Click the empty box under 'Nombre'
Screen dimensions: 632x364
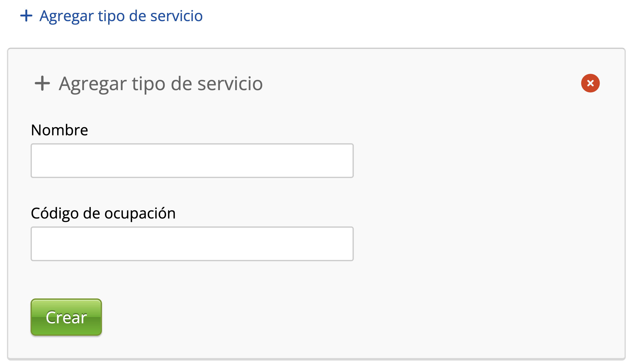192,160
